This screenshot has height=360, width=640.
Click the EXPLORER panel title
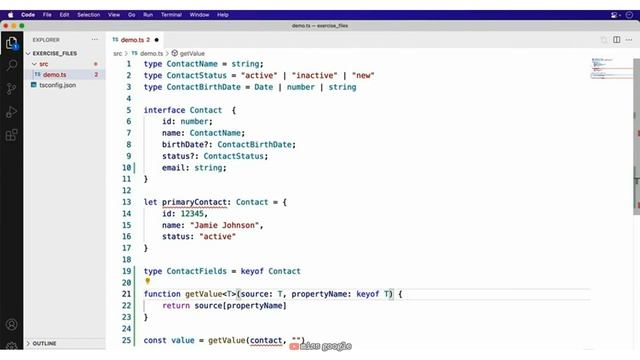46,40
